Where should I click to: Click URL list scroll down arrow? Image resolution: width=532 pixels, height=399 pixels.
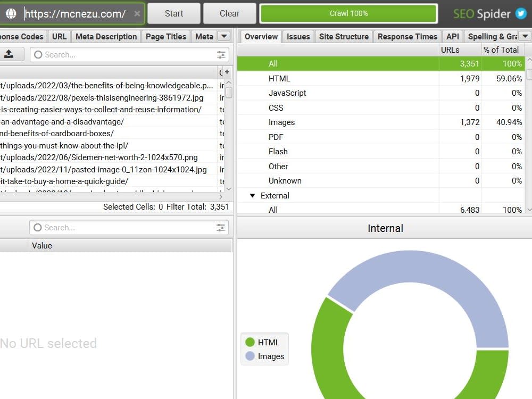pyautogui.click(x=229, y=189)
